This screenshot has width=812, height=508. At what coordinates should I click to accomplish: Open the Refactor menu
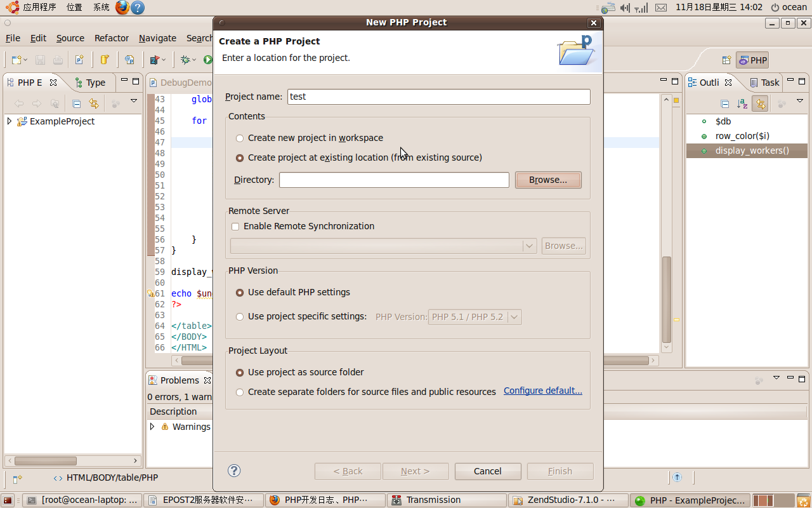[112, 38]
